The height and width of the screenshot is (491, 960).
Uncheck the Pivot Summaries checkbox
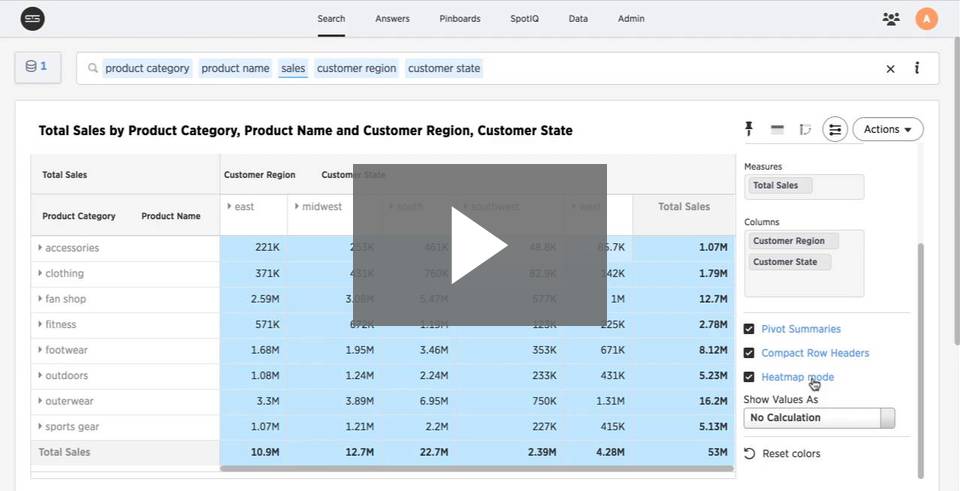point(749,329)
